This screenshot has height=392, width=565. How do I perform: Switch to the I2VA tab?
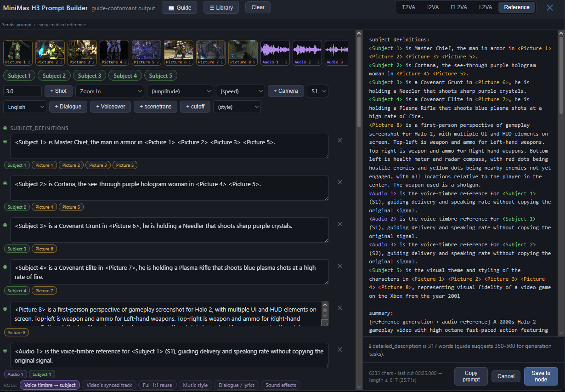tap(433, 7)
